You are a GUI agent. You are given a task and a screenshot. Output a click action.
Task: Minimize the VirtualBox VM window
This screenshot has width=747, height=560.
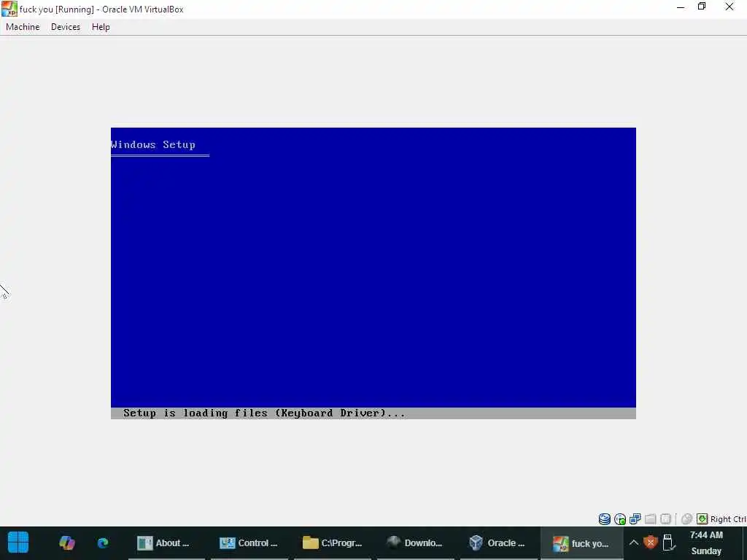click(681, 7)
